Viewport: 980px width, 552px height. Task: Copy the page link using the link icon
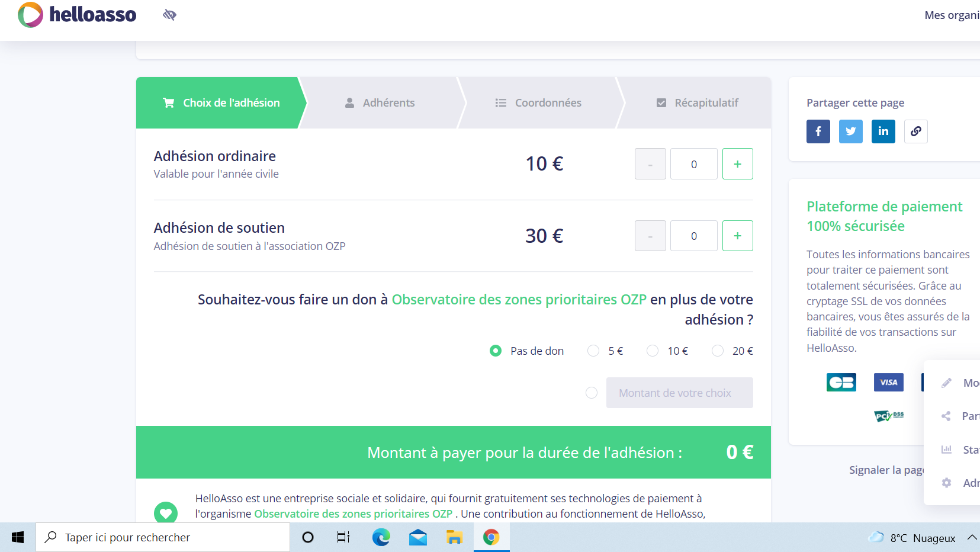tap(915, 131)
